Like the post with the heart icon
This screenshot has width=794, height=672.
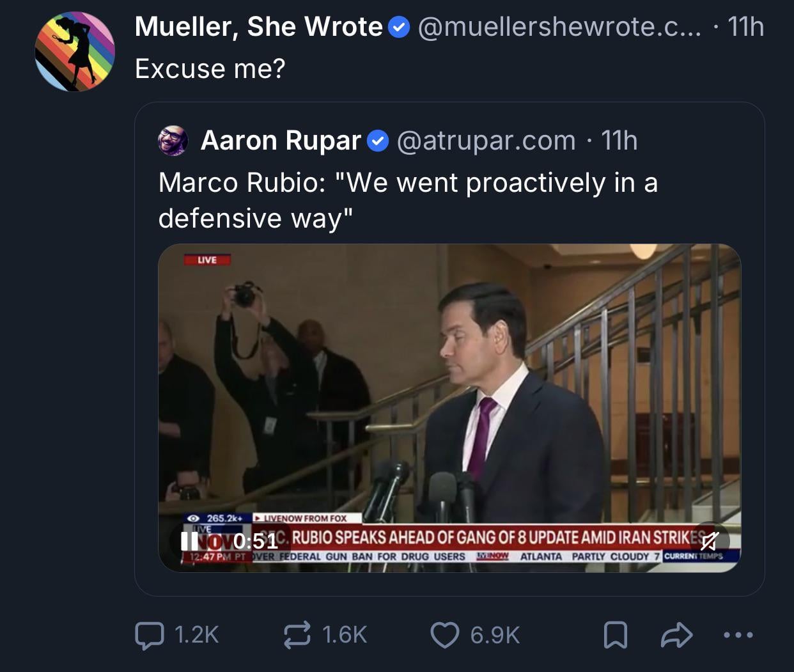pyautogui.click(x=445, y=635)
